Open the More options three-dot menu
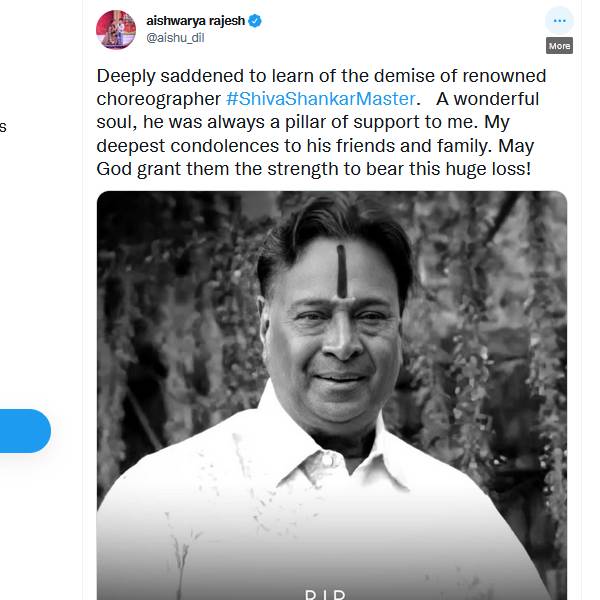The image size is (600, 600). coord(559,20)
